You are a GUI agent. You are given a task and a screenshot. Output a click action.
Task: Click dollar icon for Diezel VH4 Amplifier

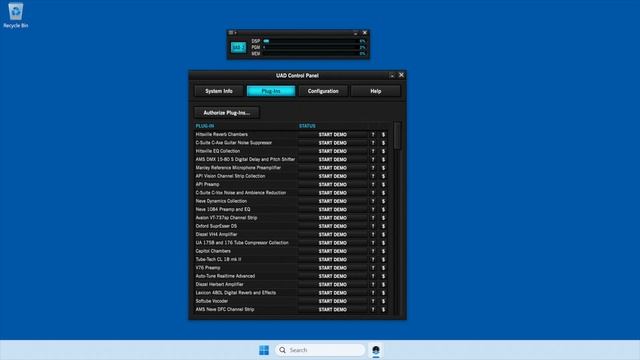coord(383,235)
